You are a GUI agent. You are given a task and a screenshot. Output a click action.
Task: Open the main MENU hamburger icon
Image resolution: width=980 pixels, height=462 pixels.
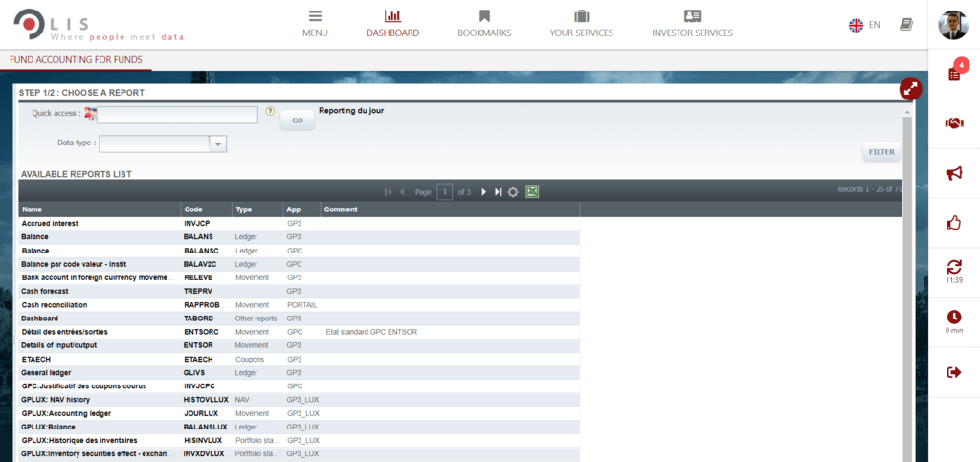(315, 16)
